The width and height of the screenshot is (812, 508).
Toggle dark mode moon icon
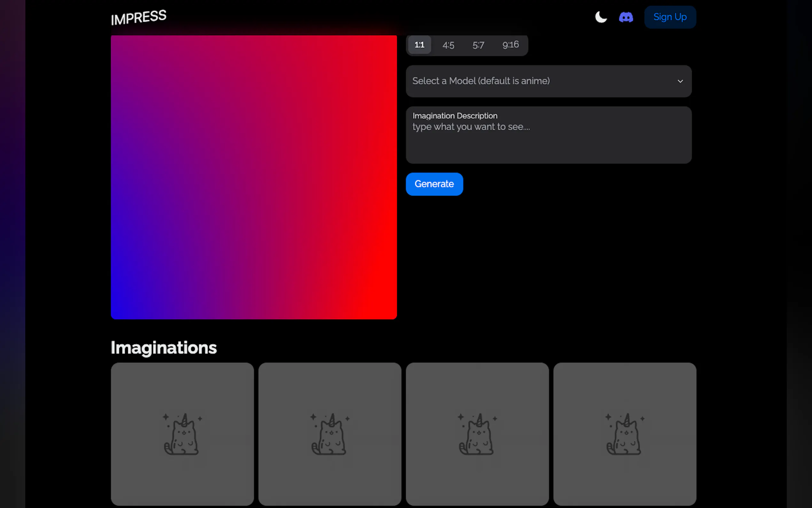click(x=600, y=17)
